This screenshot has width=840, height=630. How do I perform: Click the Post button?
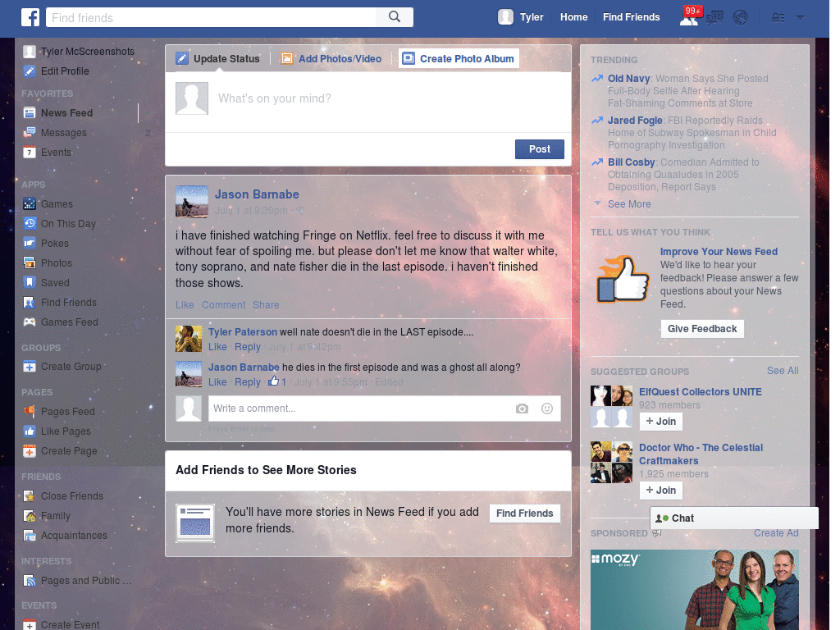coord(540,149)
